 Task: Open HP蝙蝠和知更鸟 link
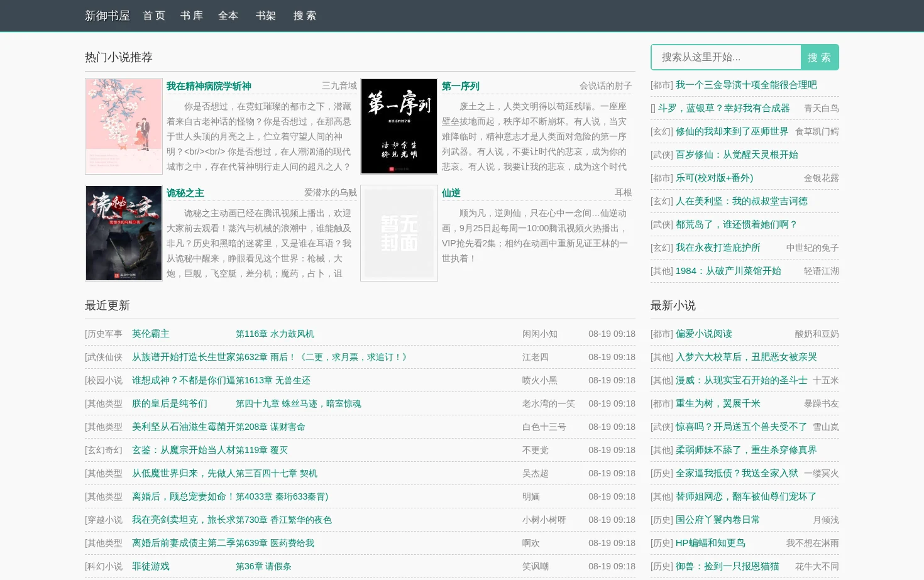click(710, 543)
